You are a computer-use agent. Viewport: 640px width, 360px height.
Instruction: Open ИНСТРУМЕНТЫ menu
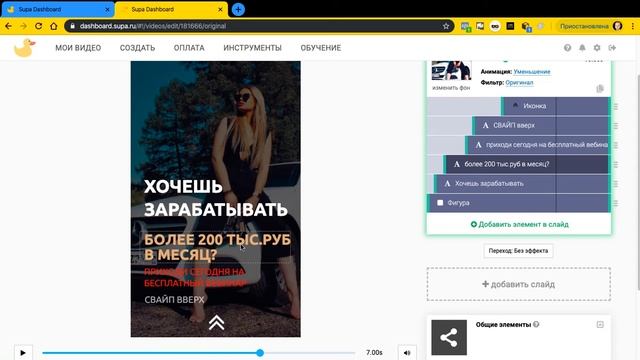[253, 48]
